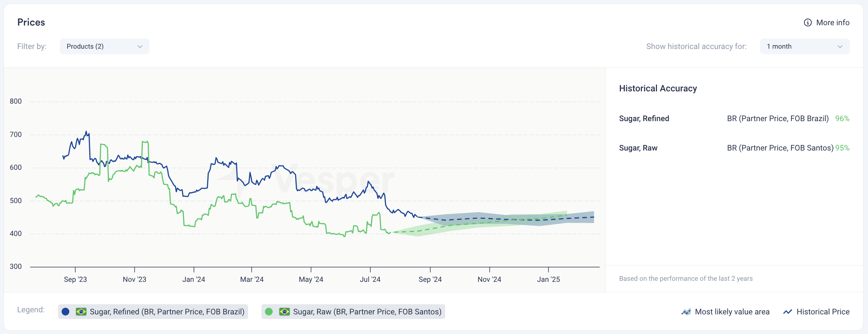Screen dimensions: 868x334
Task: Click the blue dot for Sugar, Refined
Action: pos(65,312)
